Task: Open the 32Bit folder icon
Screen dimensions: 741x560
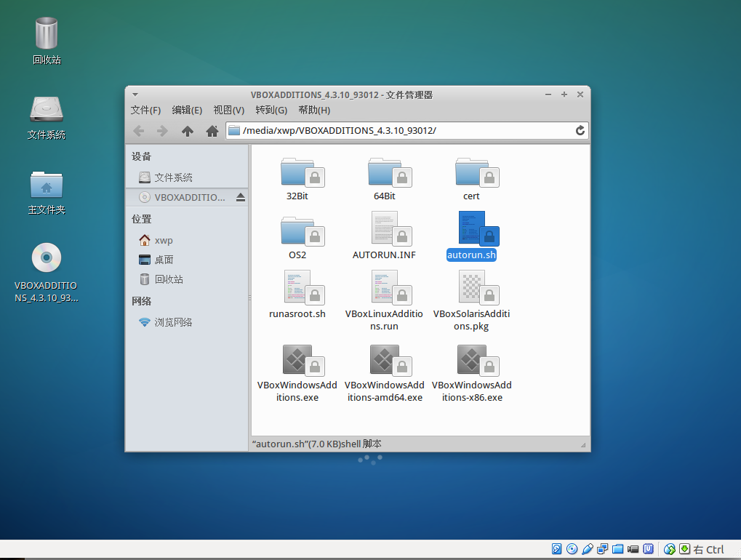Action: (302, 172)
